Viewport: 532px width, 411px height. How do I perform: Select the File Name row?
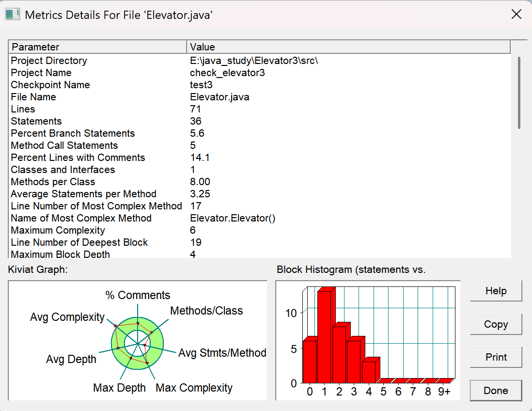pos(260,97)
